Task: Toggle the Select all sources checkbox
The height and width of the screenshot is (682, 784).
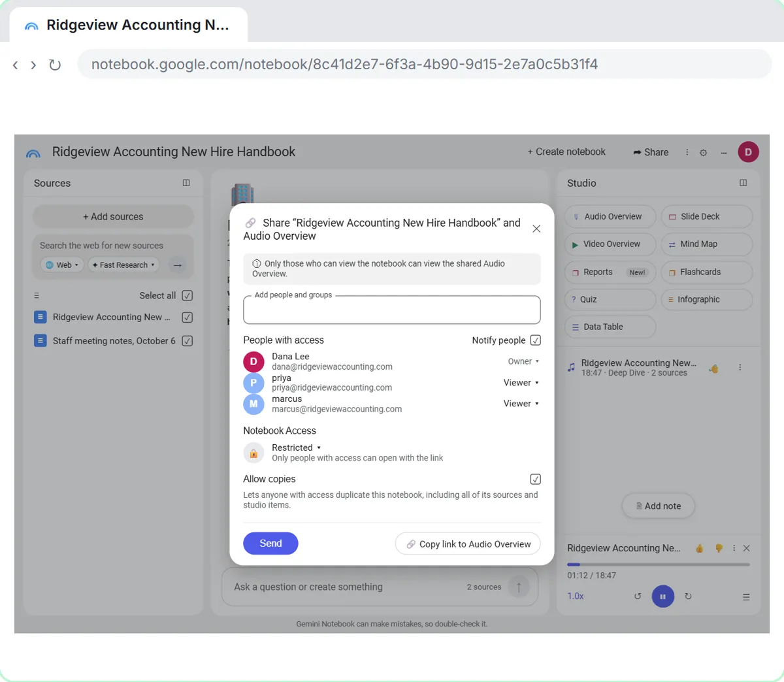Action: [x=188, y=296]
